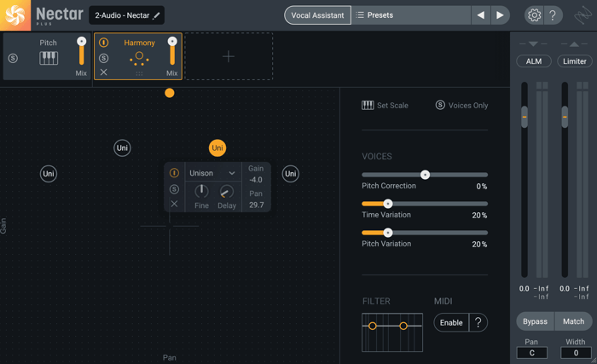Click the left filter node
597x364 pixels.
[373, 326]
